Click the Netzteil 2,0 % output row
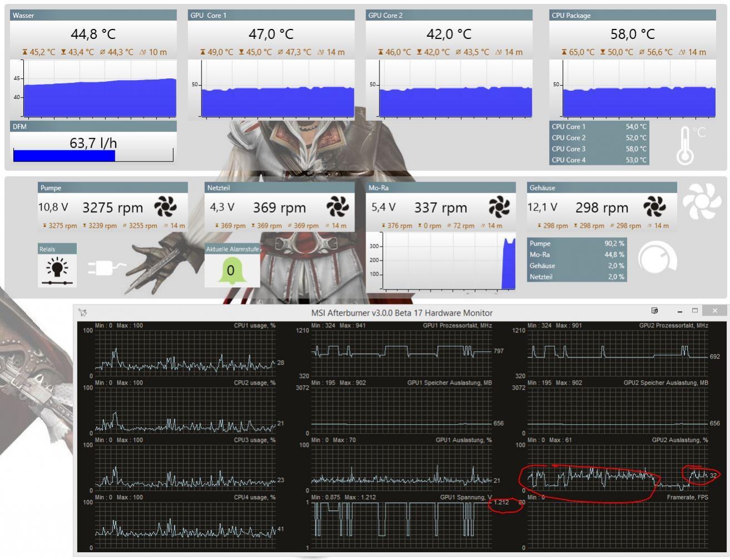 [577, 277]
